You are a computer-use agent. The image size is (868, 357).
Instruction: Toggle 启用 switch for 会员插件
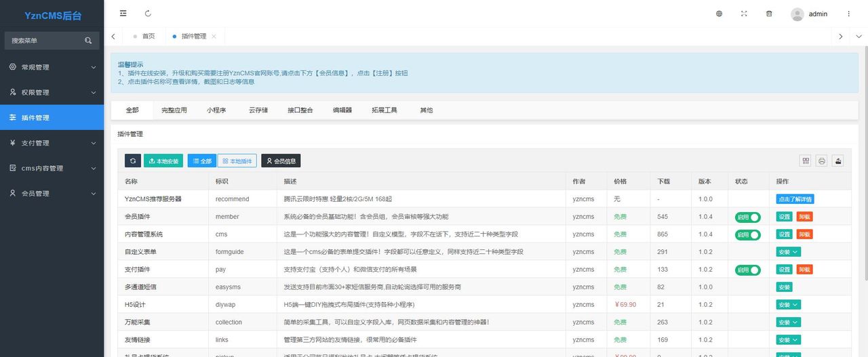pos(748,217)
